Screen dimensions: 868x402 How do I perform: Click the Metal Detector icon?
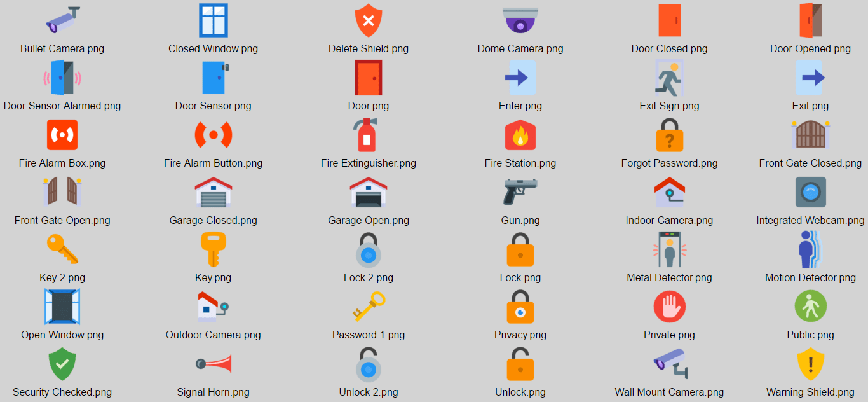coord(670,249)
